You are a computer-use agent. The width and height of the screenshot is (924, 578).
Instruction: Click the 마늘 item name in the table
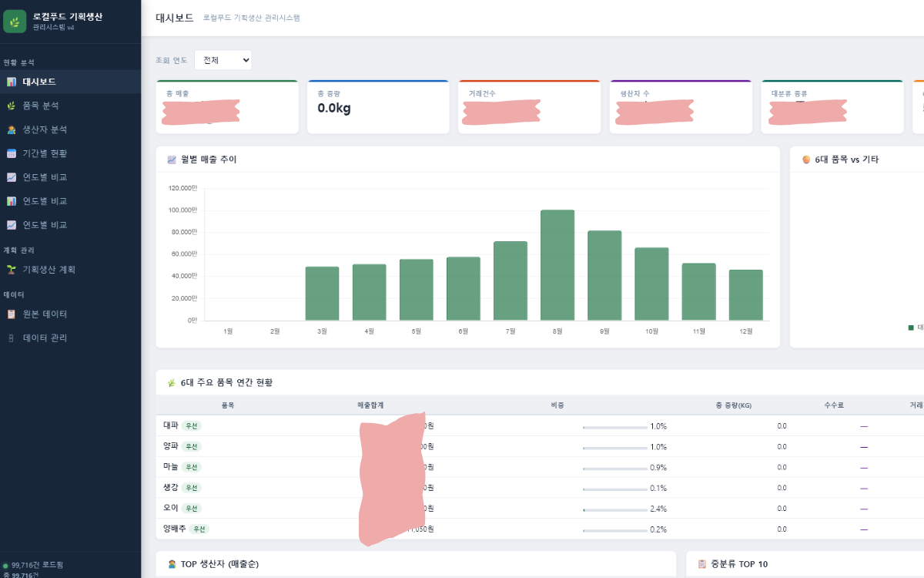click(x=171, y=467)
